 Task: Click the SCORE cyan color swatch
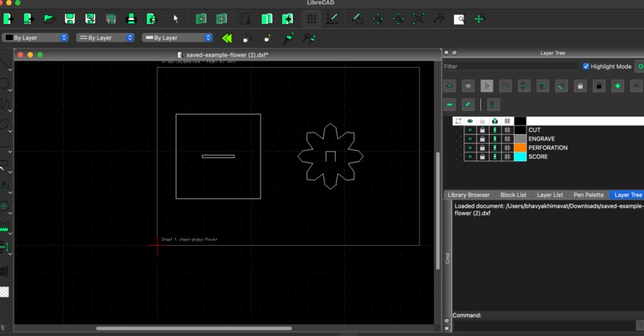click(x=520, y=156)
